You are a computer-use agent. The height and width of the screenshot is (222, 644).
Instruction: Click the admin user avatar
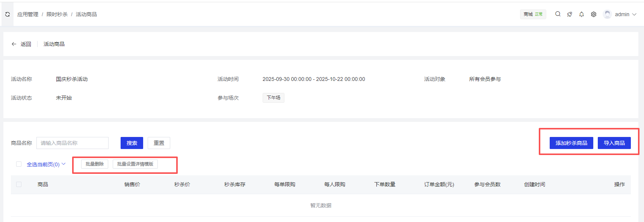(607, 14)
